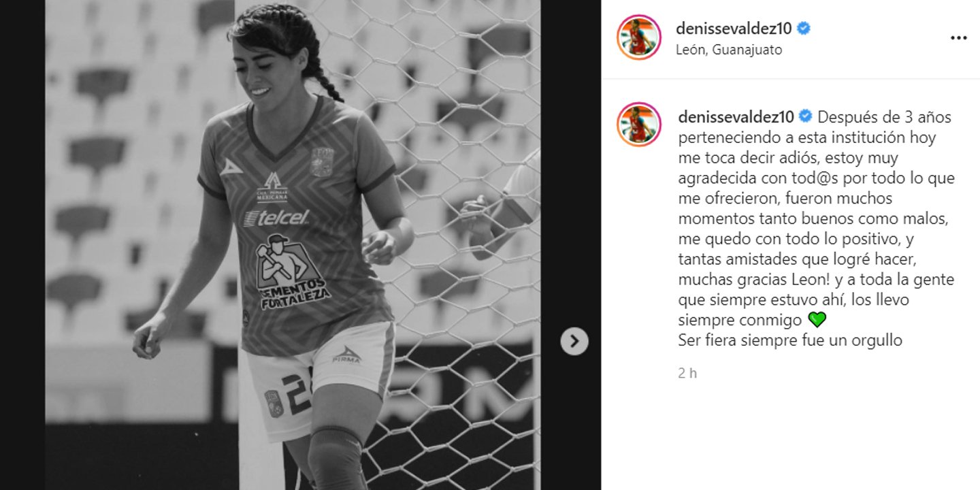Click denissevaldez10 username in the caption
Screen dimensions: 980x490
click(x=736, y=116)
